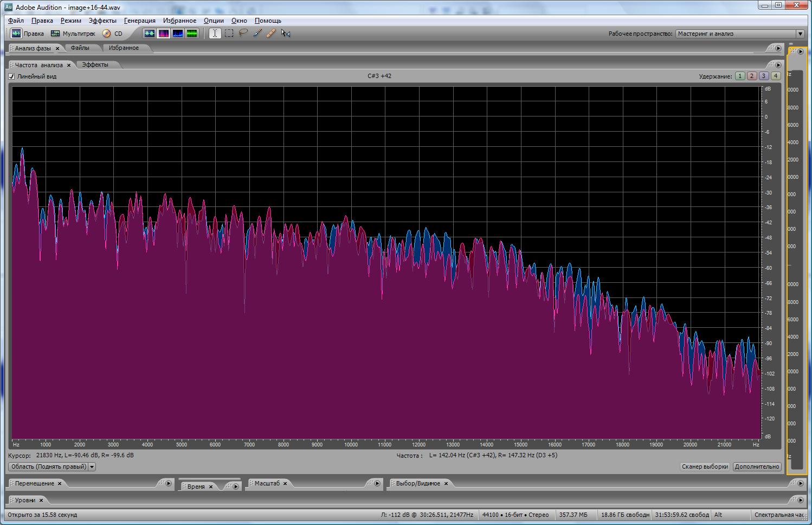This screenshot has width=812, height=525.
Task: Switch to Правка (Edit) view
Action: click(x=28, y=34)
